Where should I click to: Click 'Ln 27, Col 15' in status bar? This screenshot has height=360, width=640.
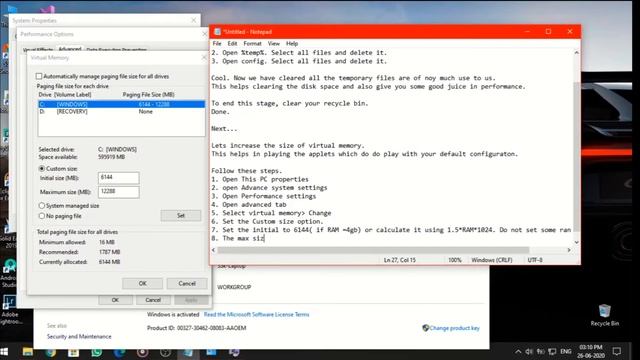pos(400,260)
